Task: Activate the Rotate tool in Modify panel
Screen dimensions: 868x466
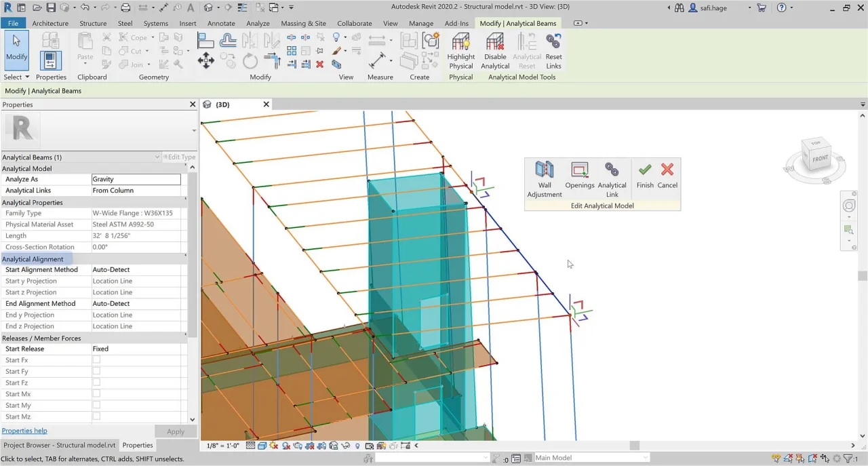Action: [x=250, y=62]
